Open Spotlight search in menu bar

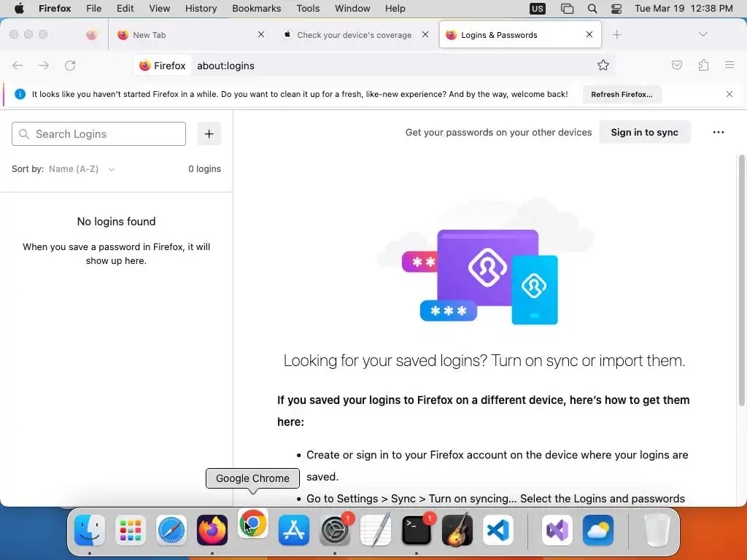pyautogui.click(x=592, y=9)
